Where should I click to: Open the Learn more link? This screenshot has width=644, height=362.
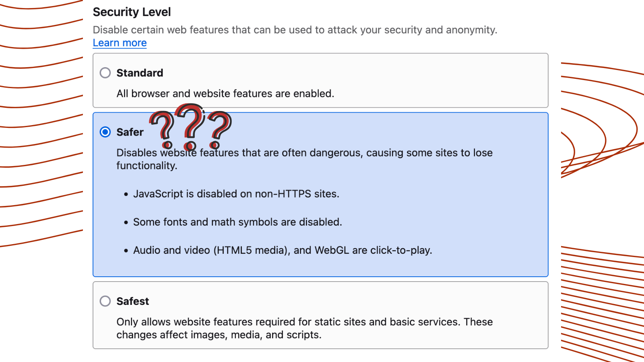point(120,43)
